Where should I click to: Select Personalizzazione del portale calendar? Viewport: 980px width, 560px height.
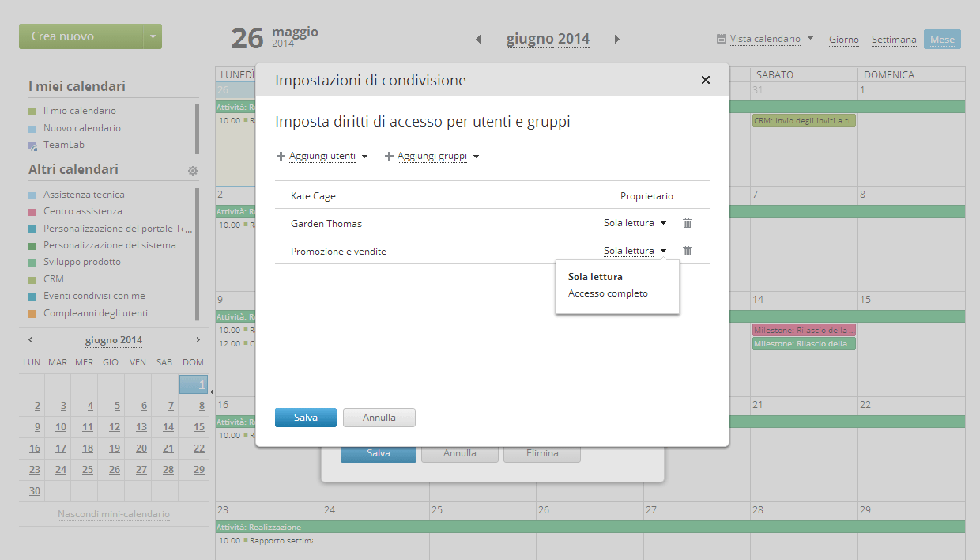pos(118,229)
